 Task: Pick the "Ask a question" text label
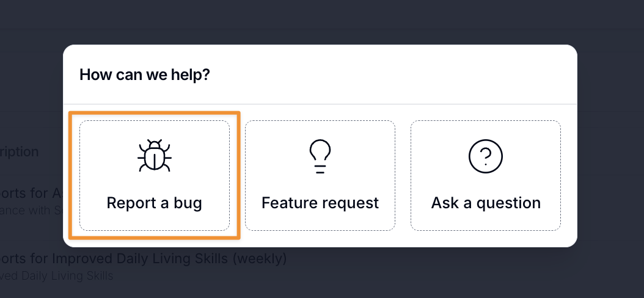click(x=486, y=203)
